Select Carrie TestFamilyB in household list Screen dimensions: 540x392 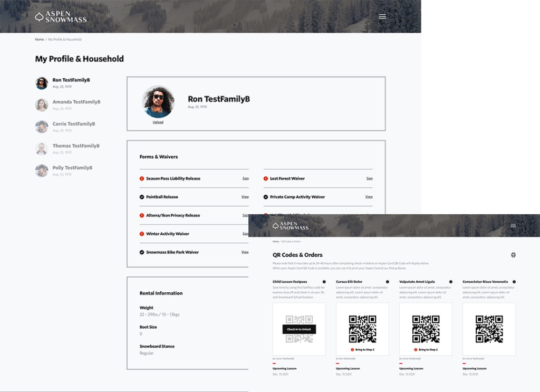tap(73, 124)
